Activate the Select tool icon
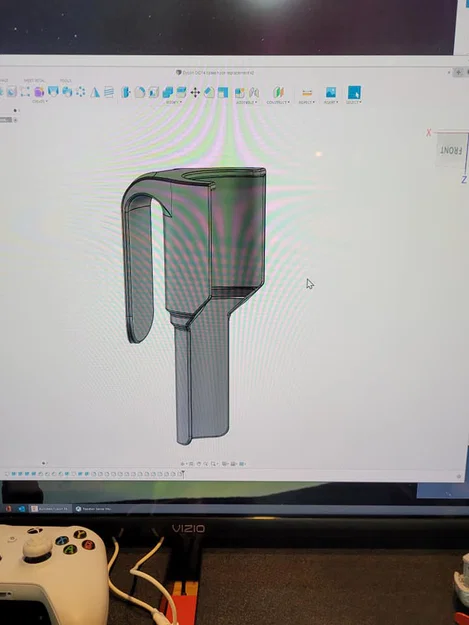Screen dimensions: 469x625 coord(354,92)
